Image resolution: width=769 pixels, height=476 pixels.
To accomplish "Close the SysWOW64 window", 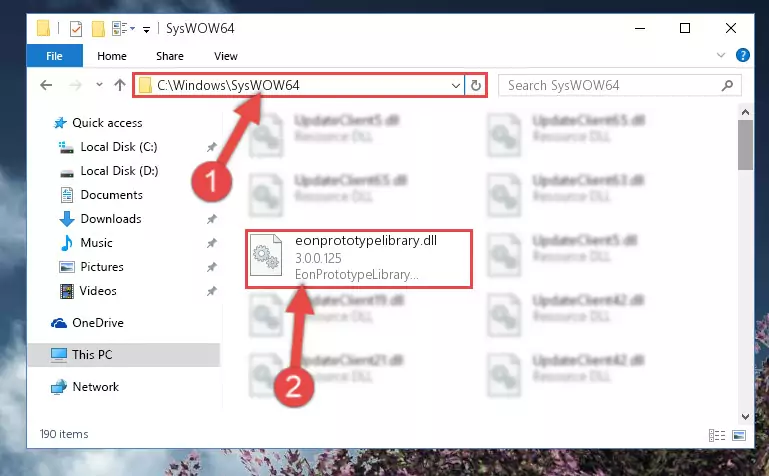I will tap(731, 28).
